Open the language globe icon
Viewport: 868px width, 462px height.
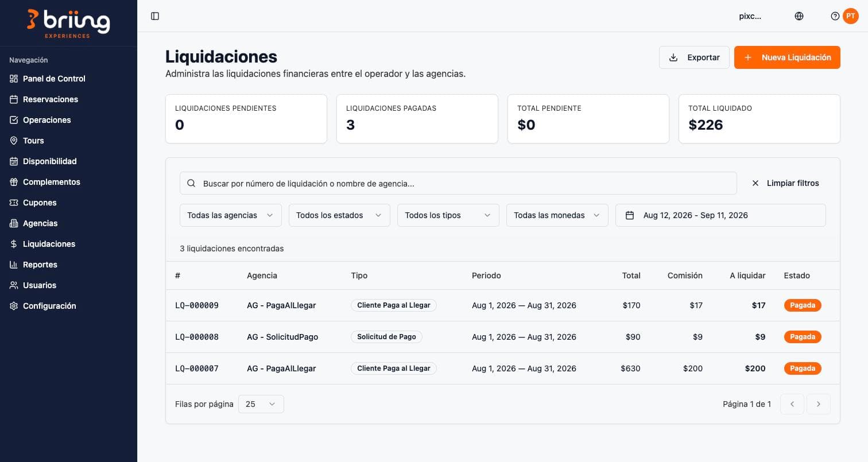[x=799, y=16]
